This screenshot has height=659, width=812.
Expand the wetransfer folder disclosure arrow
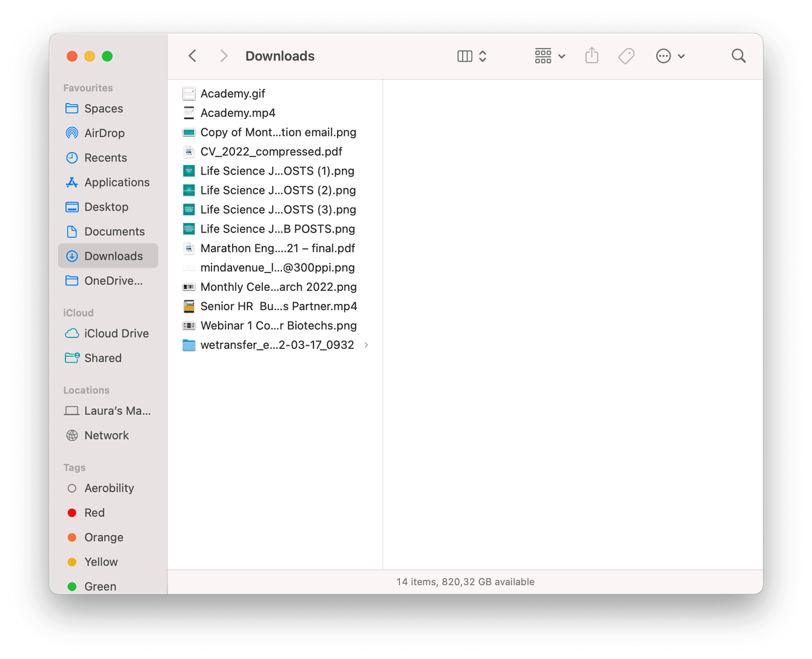[366, 345]
